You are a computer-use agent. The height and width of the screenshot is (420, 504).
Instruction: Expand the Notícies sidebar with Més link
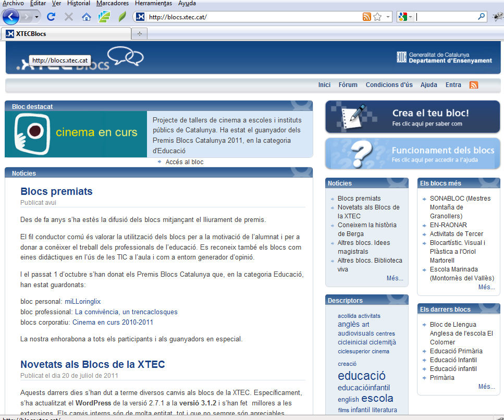coord(395,278)
